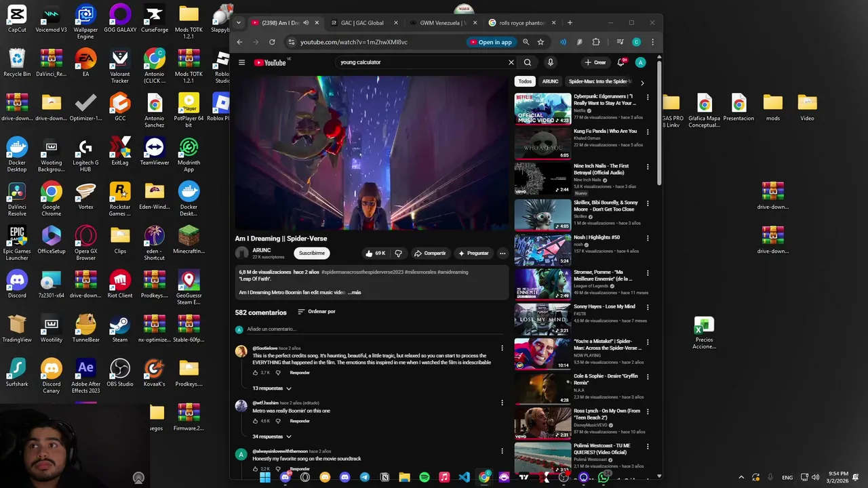Open YouTube notifications bell
The image size is (868, 488).
[620, 62]
